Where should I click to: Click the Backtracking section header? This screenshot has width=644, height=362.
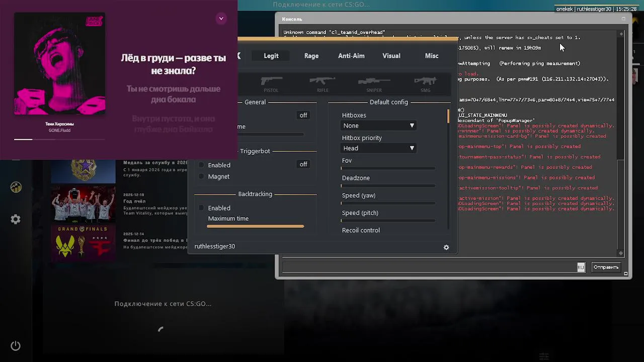[255, 194]
